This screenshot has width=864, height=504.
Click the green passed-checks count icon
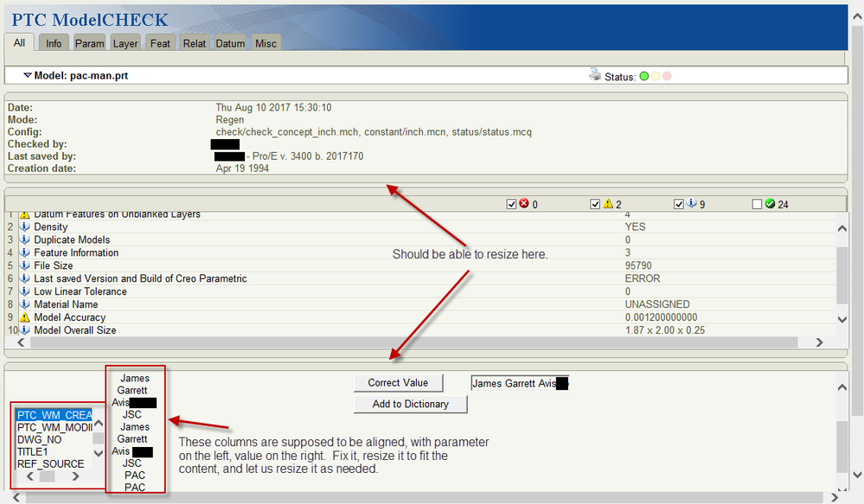[771, 204]
